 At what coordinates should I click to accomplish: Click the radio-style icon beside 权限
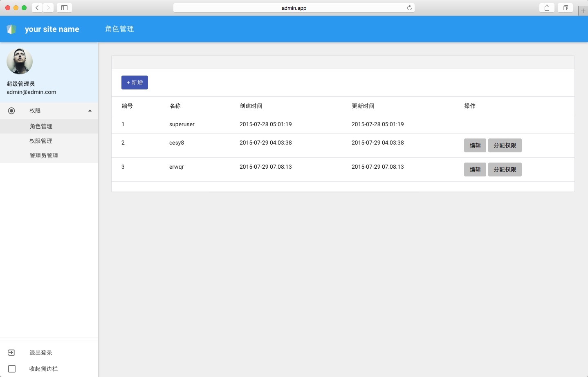(11, 111)
